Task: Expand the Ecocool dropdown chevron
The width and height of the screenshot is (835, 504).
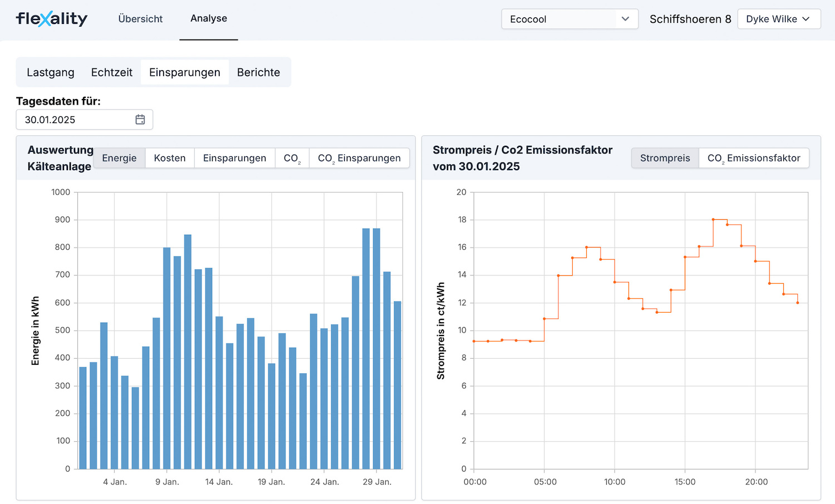Action: (x=625, y=19)
